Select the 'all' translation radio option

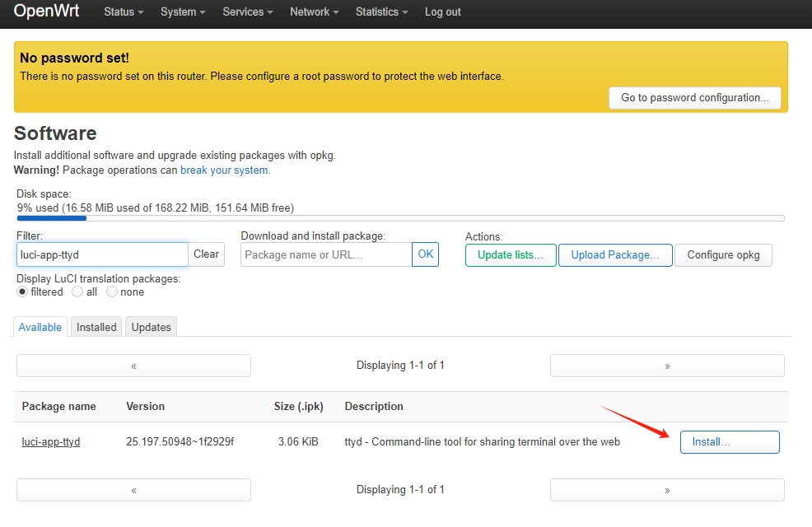tap(77, 292)
